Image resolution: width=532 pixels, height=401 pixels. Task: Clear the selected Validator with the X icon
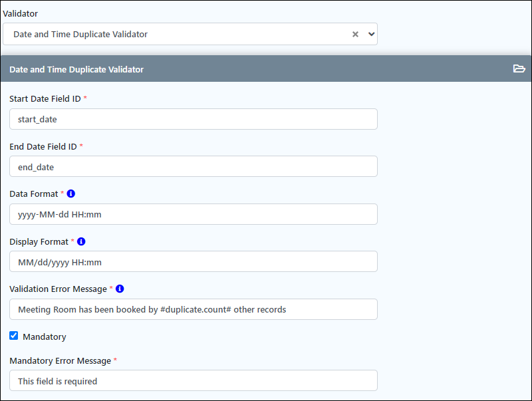pyautogui.click(x=355, y=35)
